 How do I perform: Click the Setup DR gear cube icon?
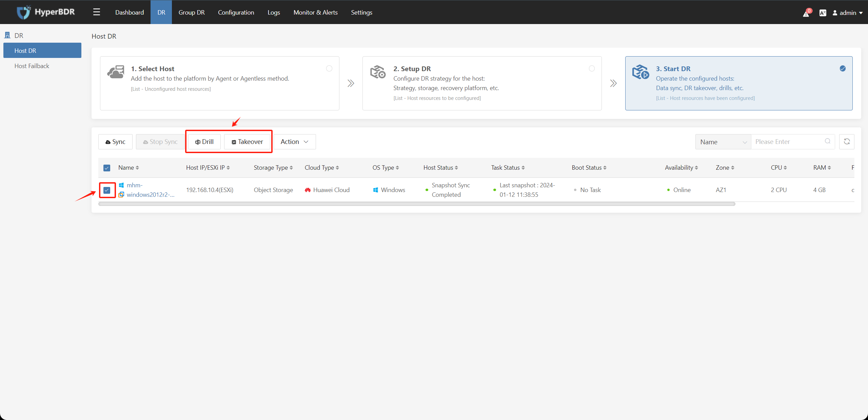pyautogui.click(x=378, y=72)
